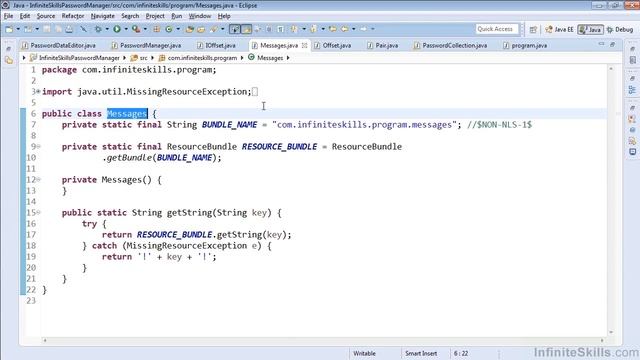Switch to IOffset.java tab
The image size is (640, 360).
click(216, 45)
